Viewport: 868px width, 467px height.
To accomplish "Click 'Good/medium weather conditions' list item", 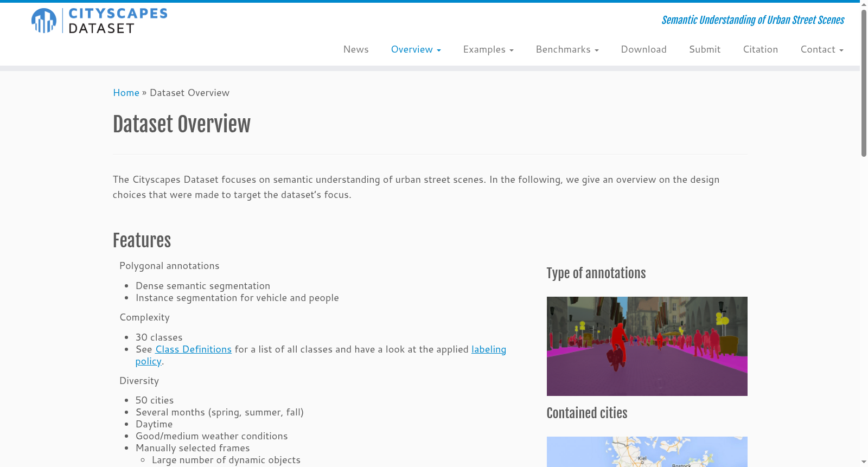I will click(212, 436).
